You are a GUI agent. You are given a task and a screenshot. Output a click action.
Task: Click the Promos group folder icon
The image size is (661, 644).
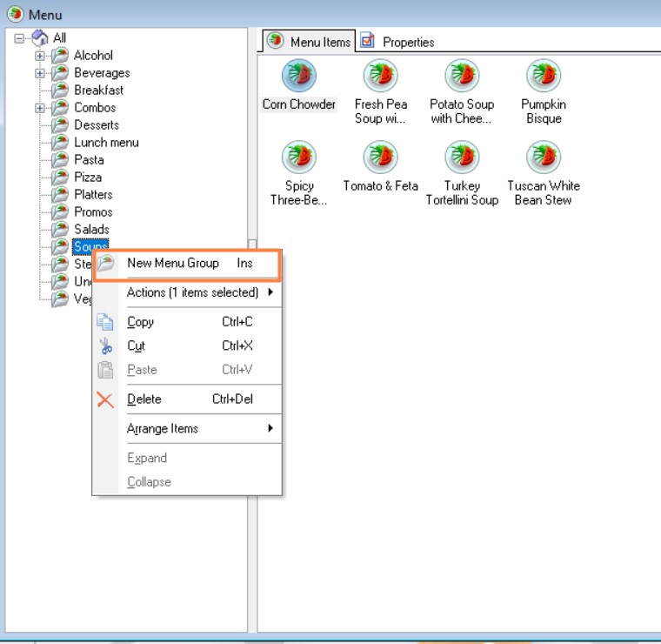pos(60,211)
